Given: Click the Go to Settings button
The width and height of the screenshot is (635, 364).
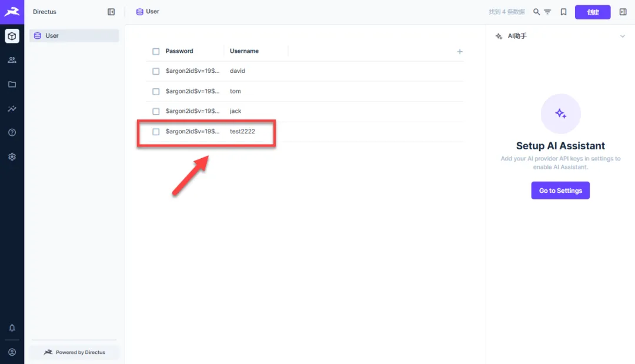Looking at the screenshot, I should tap(560, 191).
